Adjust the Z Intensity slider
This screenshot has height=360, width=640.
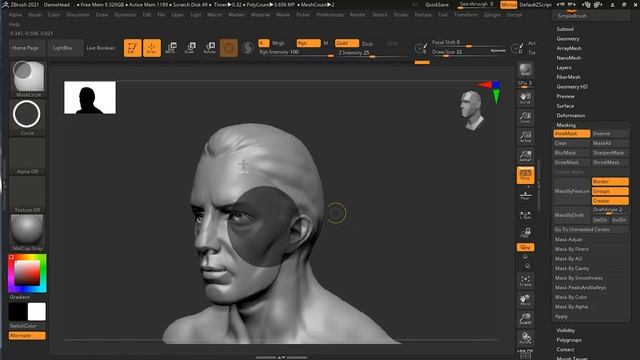coord(372,54)
